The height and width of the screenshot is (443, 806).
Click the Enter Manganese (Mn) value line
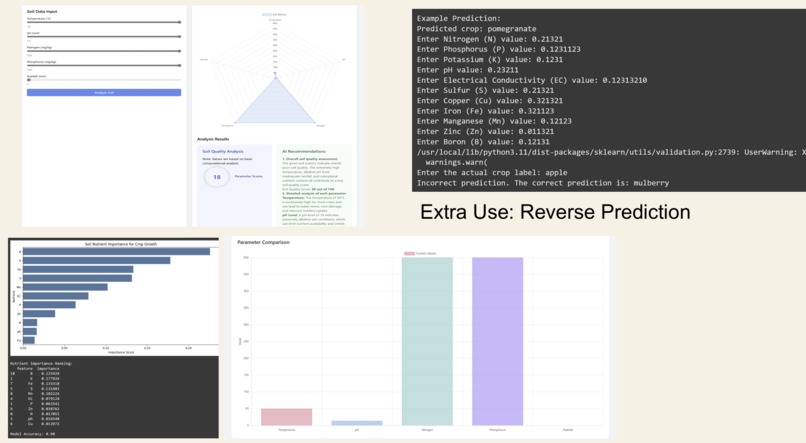tap(494, 121)
